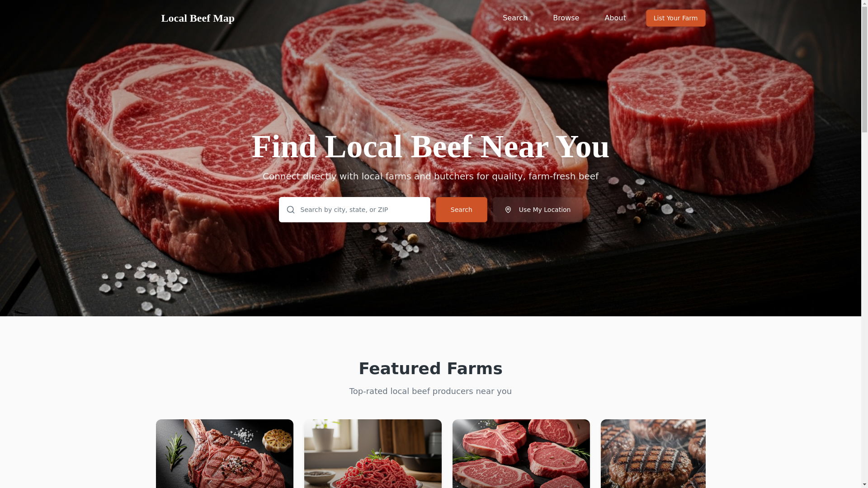
Task: Click the scrollbar down arrow
Action: point(864,484)
